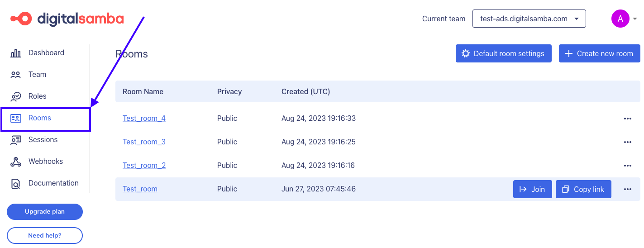Copy link for Test_room
Image resolution: width=644 pixels, height=248 pixels.
click(x=583, y=189)
